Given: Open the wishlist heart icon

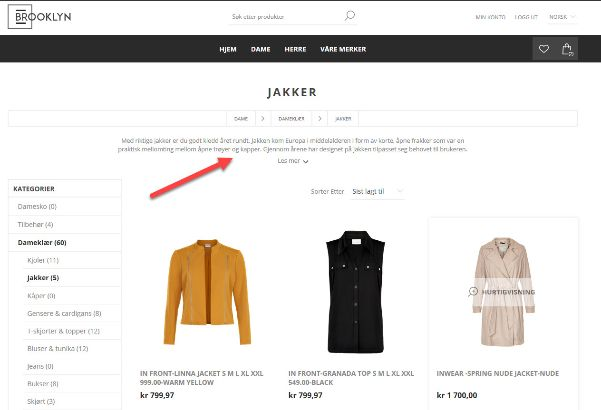Looking at the screenshot, I should [x=544, y=49].
